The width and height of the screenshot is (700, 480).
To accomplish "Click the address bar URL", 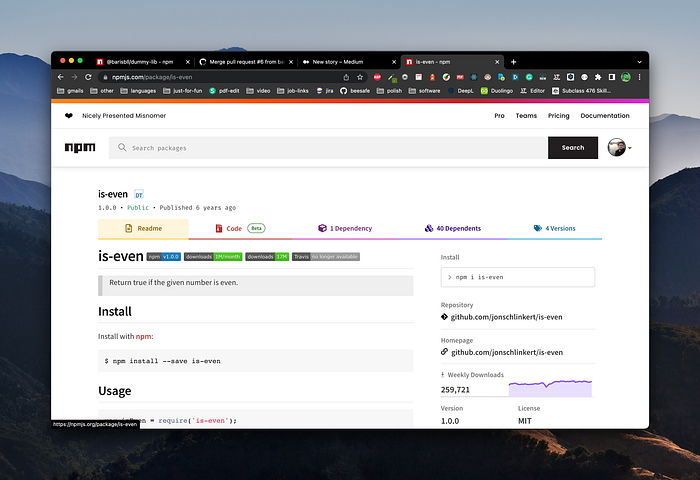I will (x=152, y=77).
